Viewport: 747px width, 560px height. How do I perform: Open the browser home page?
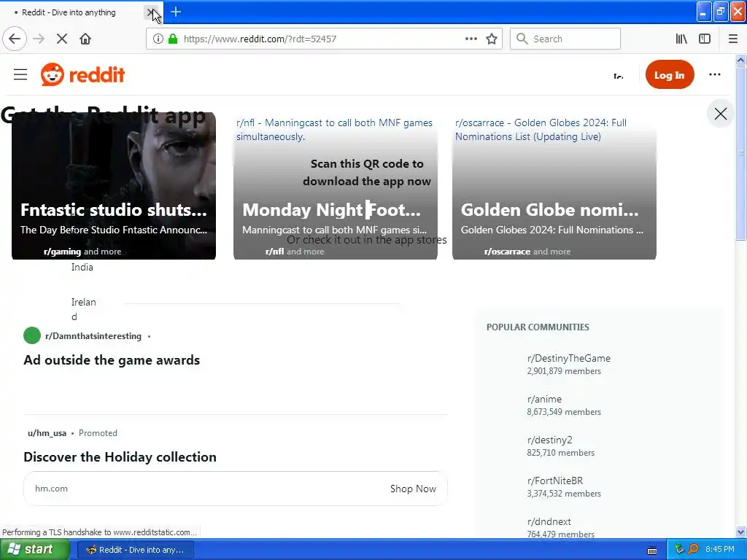click(x=85, y=39)
